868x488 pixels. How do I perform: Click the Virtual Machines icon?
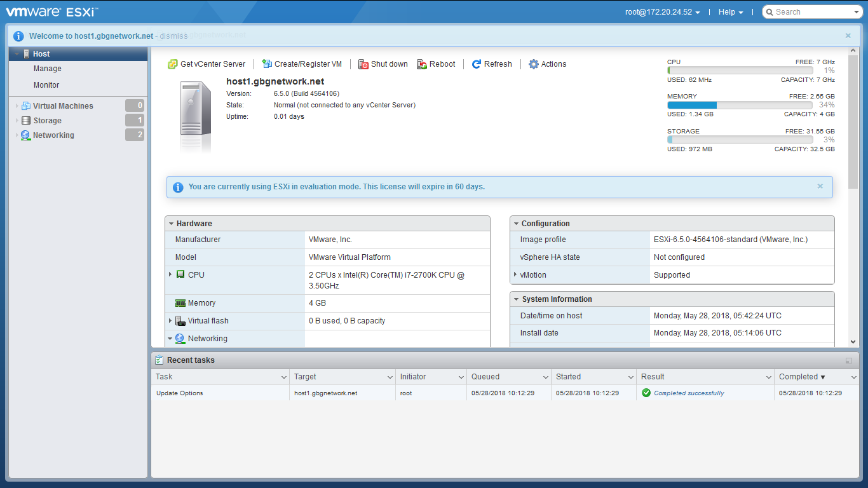coord(26,106)
